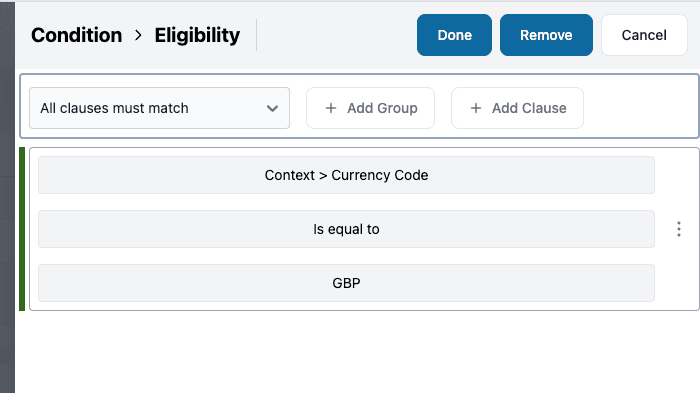700x393 pixels.
Task: Open the three-dot clause options menu
Action: coord(679,229)
